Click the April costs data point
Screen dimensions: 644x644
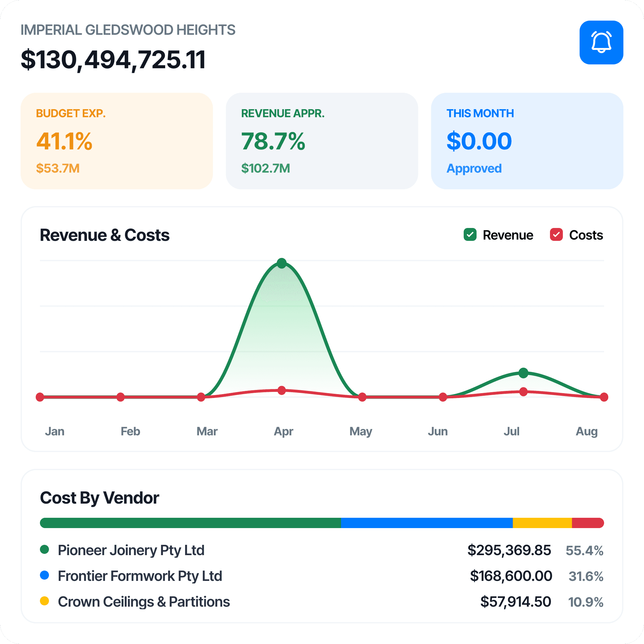(x=282, y=390)
